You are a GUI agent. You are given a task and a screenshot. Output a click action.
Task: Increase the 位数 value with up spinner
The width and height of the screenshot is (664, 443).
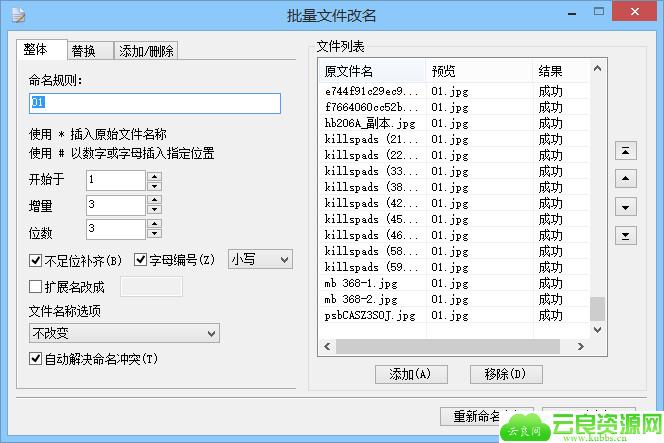tap(154, 225)
